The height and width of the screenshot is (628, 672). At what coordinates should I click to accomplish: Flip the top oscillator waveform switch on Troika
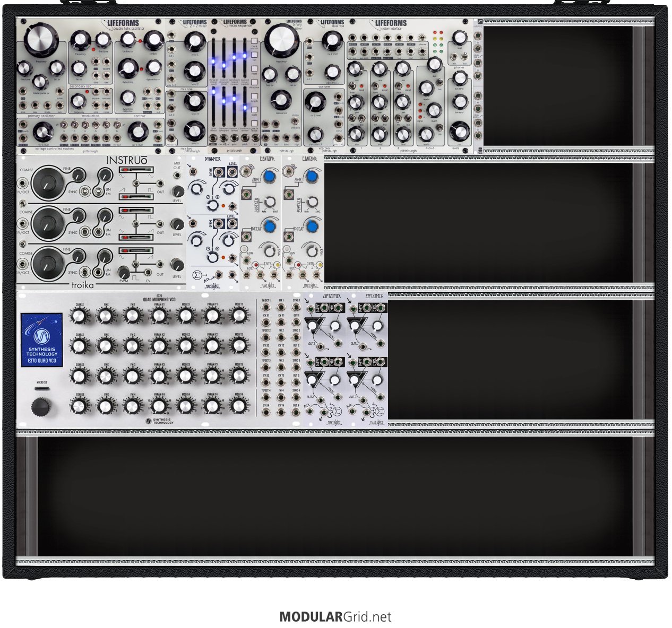(136, 183)
